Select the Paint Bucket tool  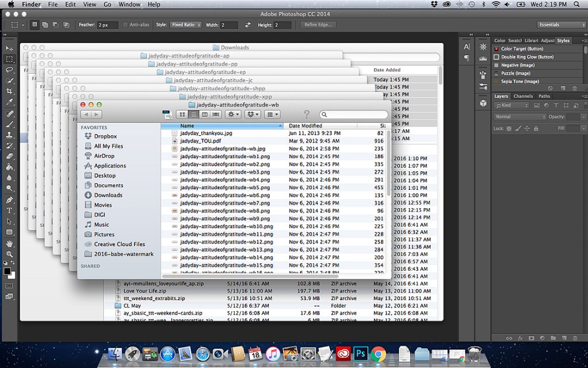[x=9, y=167]
